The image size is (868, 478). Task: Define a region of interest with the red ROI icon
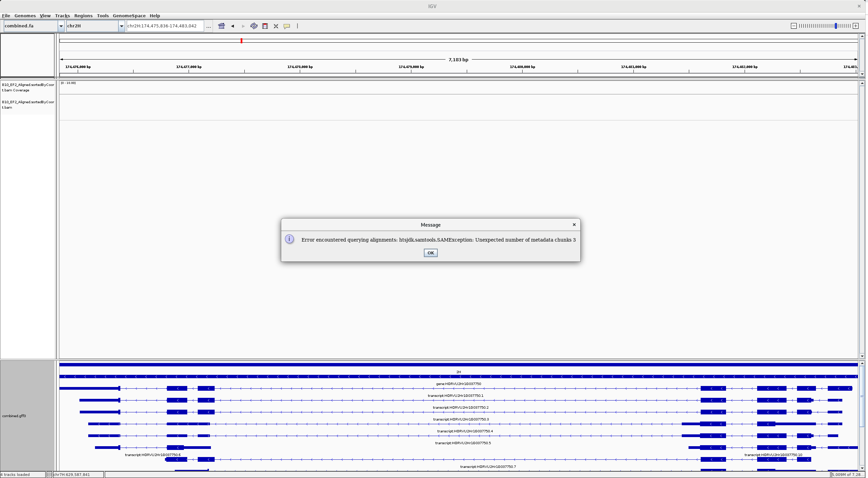(265, 26)
